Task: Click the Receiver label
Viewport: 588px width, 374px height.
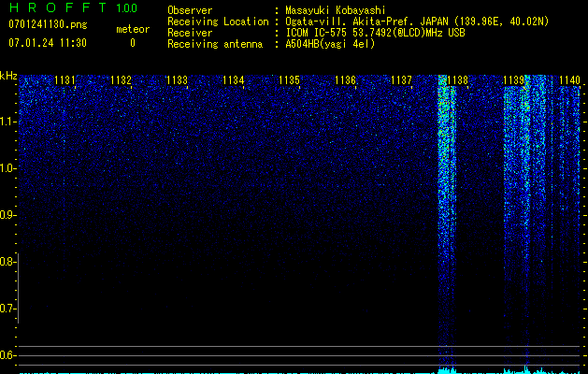Action: click(x=190, y=33)
